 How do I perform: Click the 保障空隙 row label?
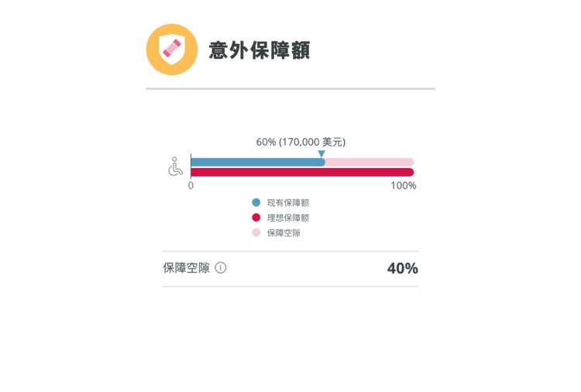pos(187,267)
